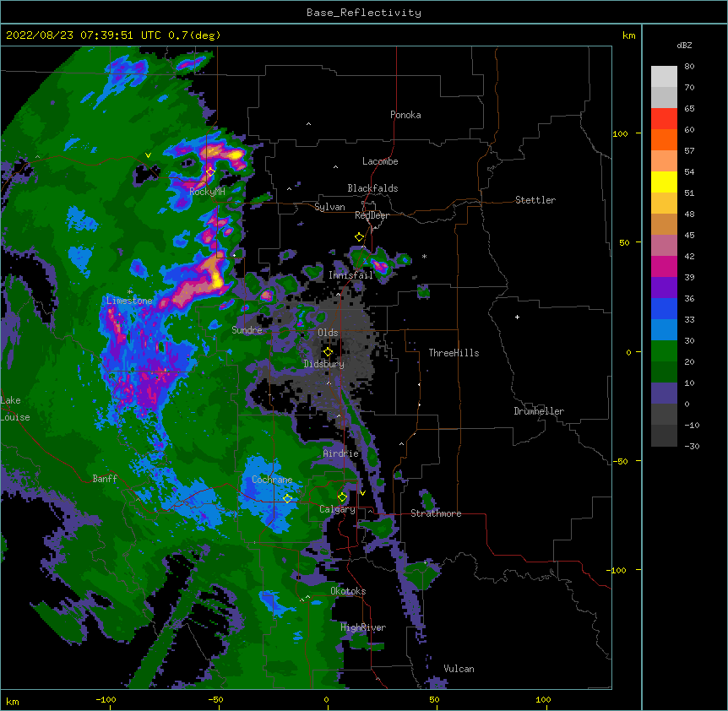Click the Limestone label

[129, 301]
